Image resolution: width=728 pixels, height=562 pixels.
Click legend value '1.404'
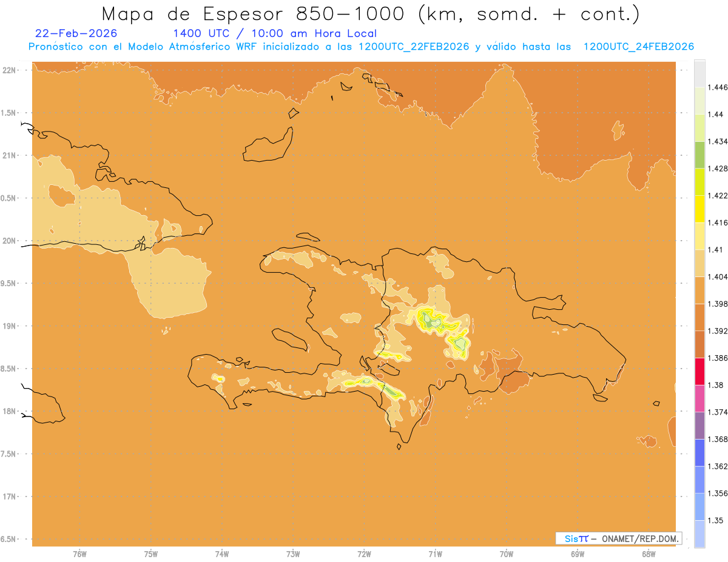[x=717, y=276]
